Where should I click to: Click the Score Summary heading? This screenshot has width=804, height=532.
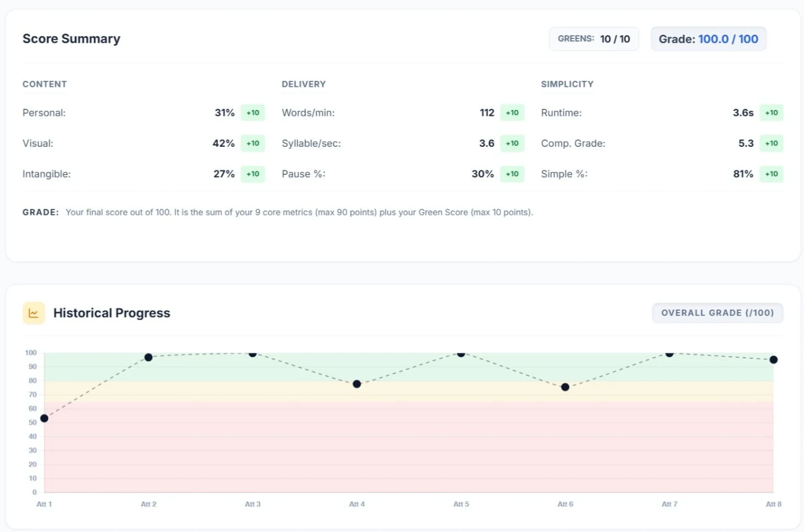click(x=71, y=39)
